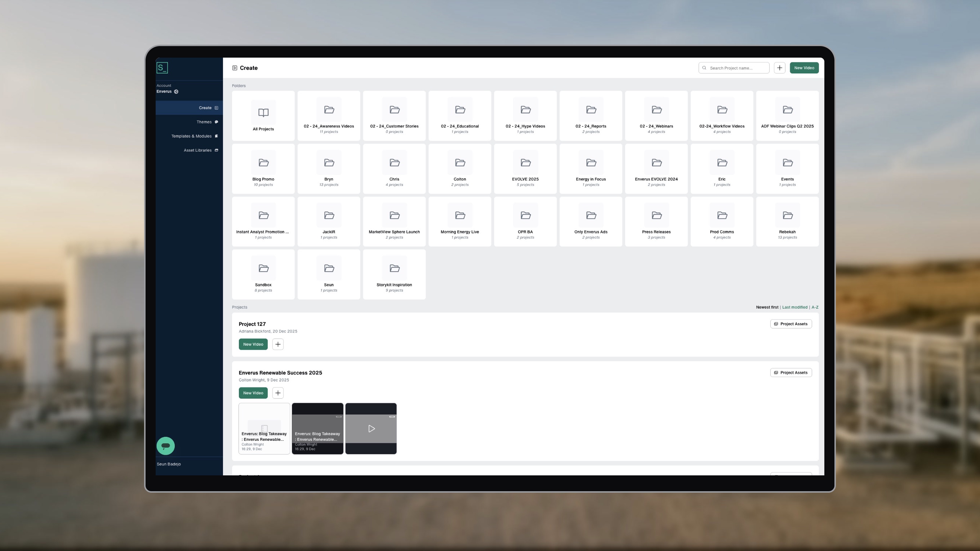
Task: Open the Seun folder
Action: coord(329,274)
